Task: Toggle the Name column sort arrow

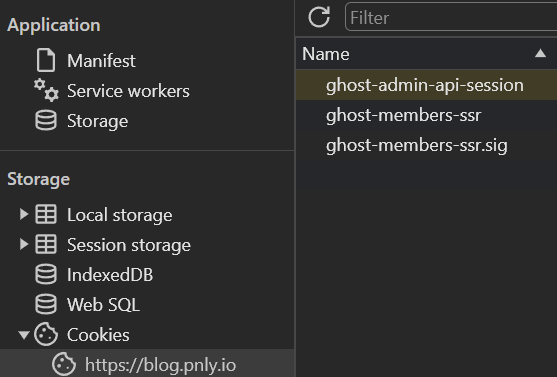Action: coord(540,54)
